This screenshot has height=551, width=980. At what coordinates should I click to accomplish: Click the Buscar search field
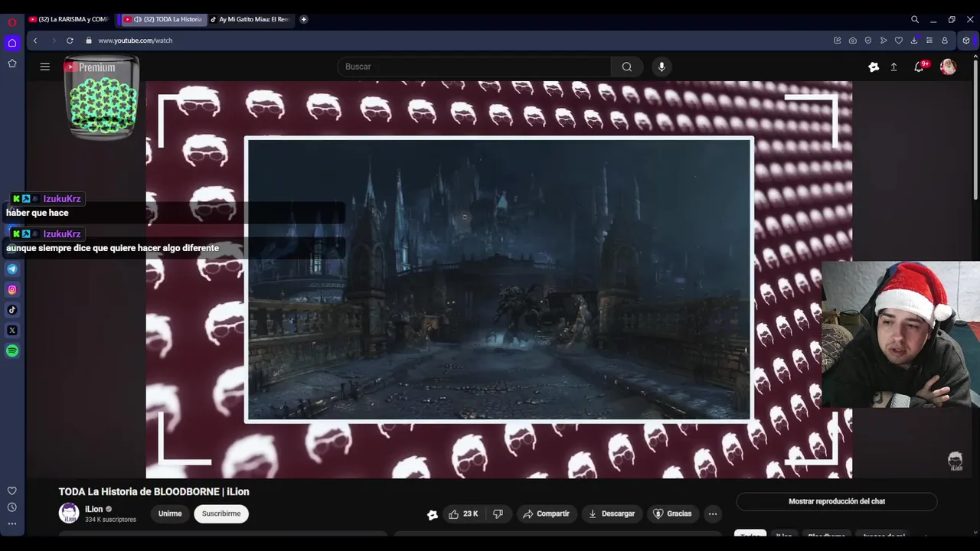click(x=475, y=67)
